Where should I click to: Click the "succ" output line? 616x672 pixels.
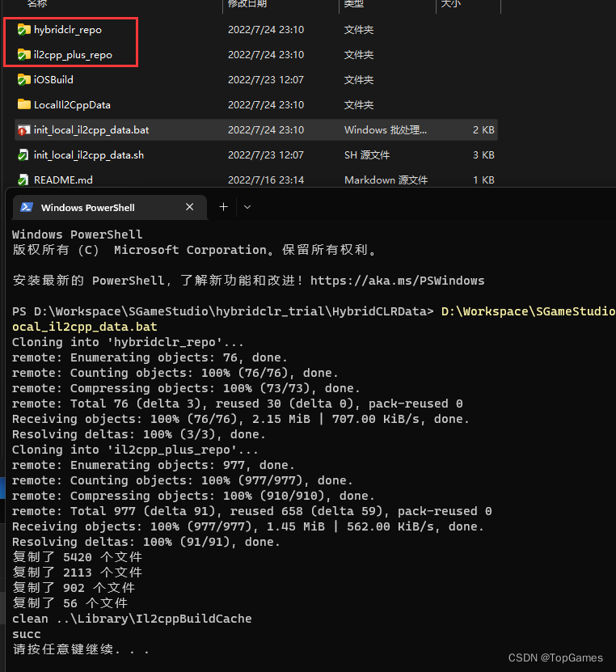click(27, 634)
